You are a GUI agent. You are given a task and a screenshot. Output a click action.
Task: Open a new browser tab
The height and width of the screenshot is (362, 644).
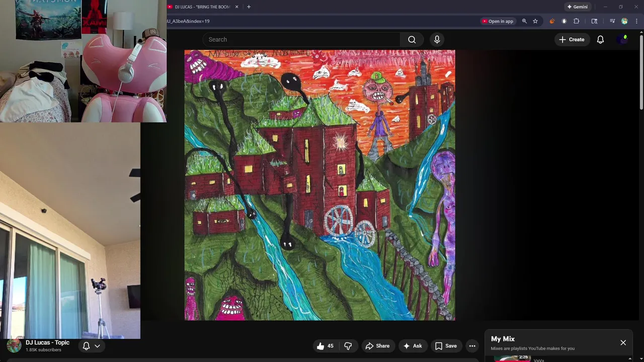click(x=249, y=7)
